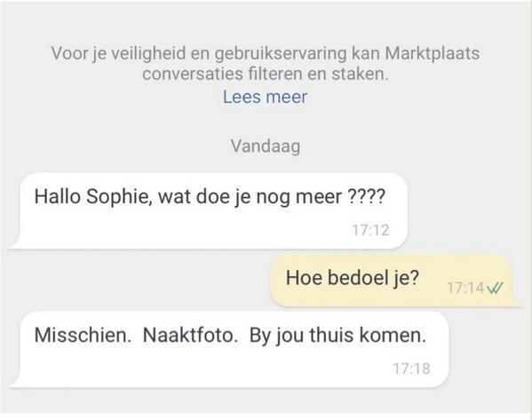Click the conversaties filteren en staken text
The image size is (532, 420).
click(x=265, y=74)
